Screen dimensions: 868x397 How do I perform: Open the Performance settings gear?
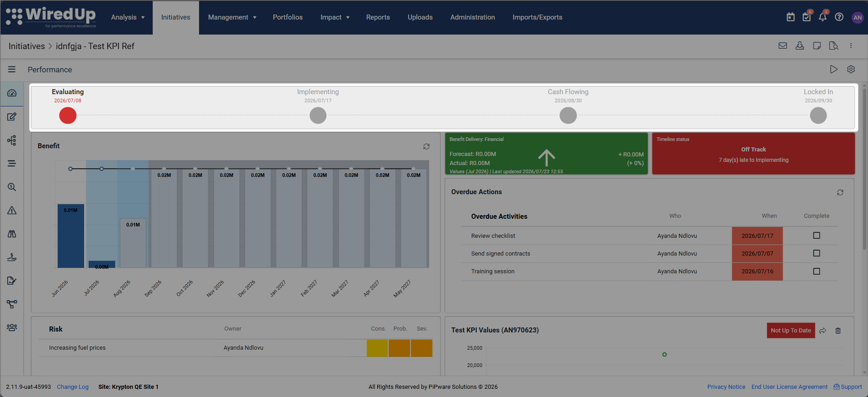pyautogui.click(x=851, y=69)
